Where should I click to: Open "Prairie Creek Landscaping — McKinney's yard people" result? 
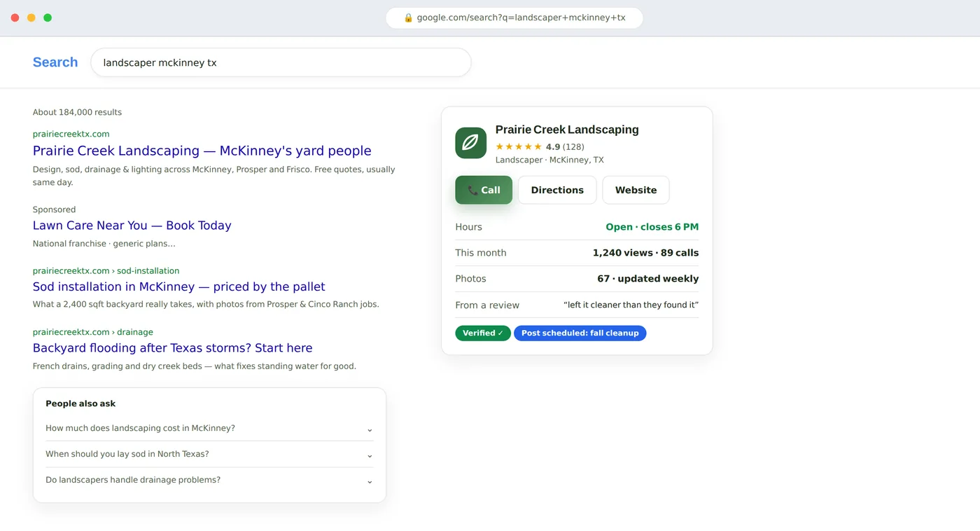pos(202,151)
